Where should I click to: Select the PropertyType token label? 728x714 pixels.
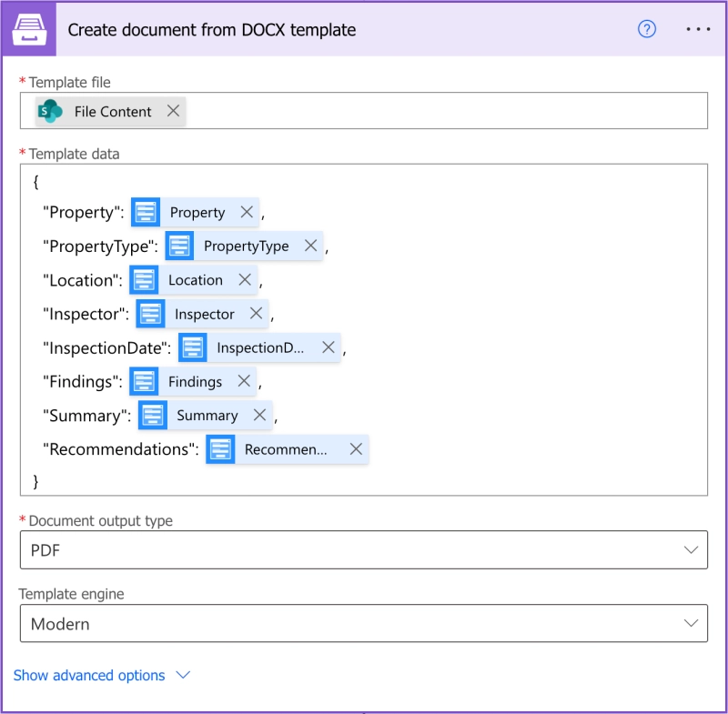coord(246,246)
